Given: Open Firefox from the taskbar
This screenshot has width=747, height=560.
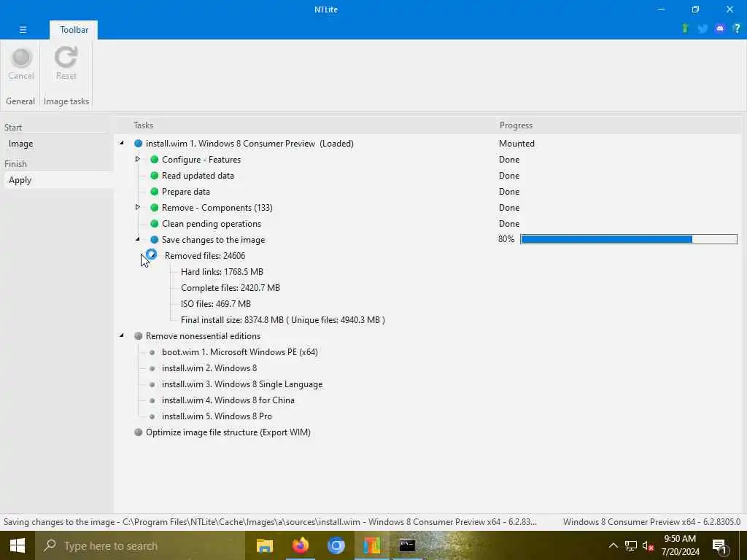Looking at the screenshot, I should [x=300, y=545].
